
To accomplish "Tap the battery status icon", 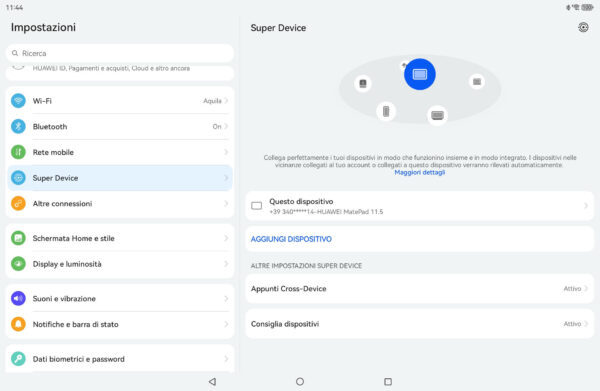I will coord(587,7).
